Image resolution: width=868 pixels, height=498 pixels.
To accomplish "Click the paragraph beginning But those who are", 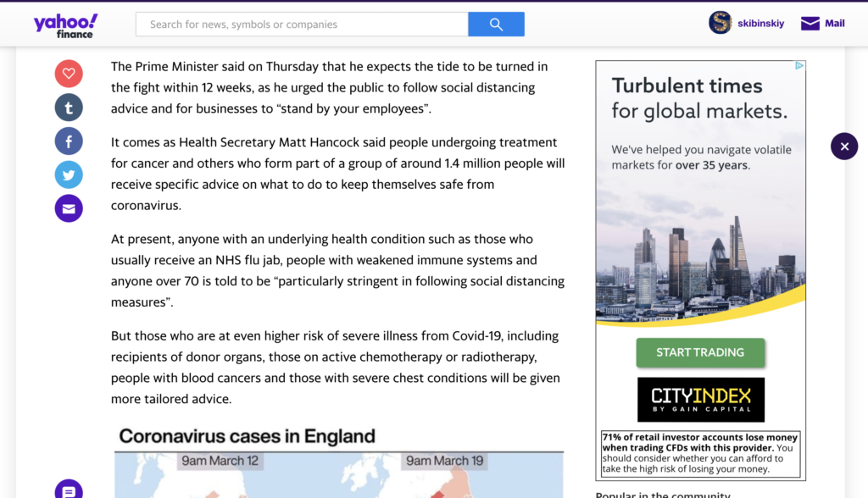I will point(336,368).
